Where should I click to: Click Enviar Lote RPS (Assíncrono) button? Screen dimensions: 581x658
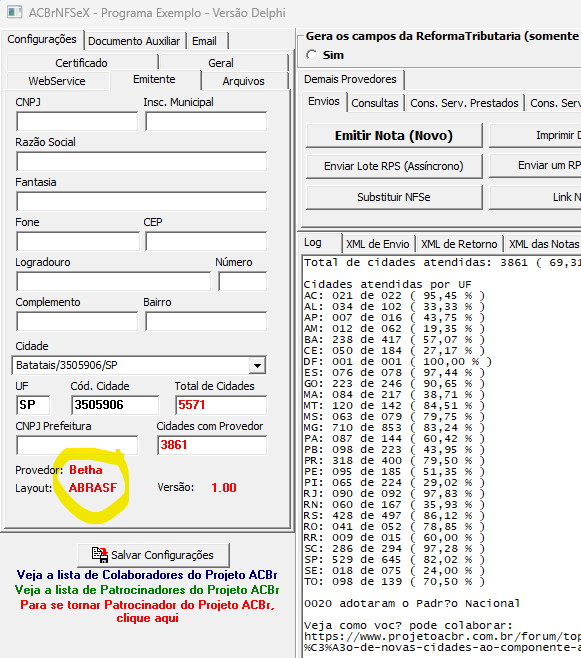394,166
